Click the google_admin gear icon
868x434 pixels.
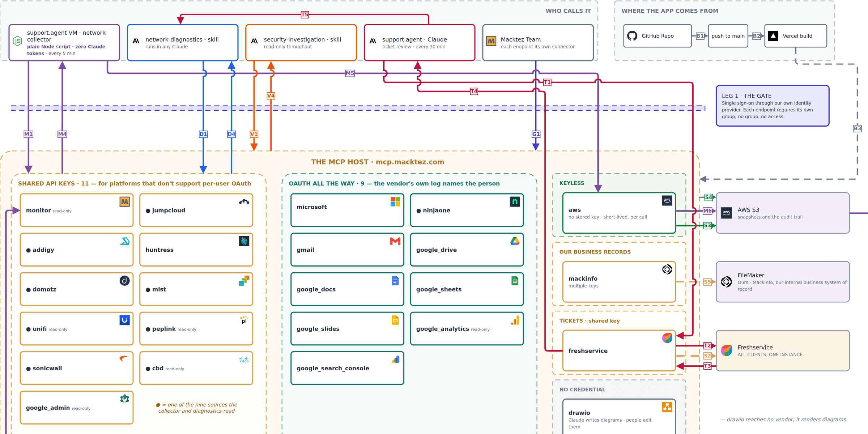pos(124,399)
